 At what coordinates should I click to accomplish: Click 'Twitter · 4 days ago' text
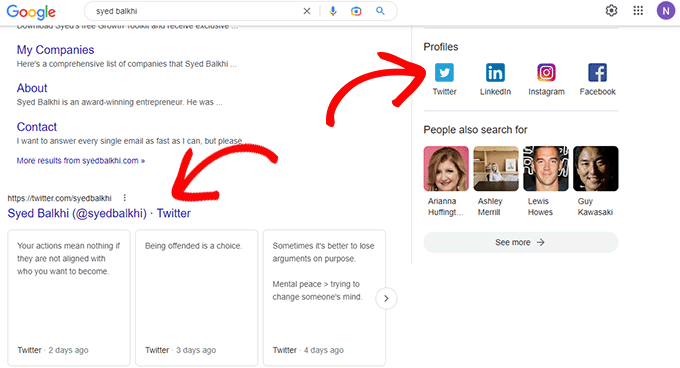308,350
